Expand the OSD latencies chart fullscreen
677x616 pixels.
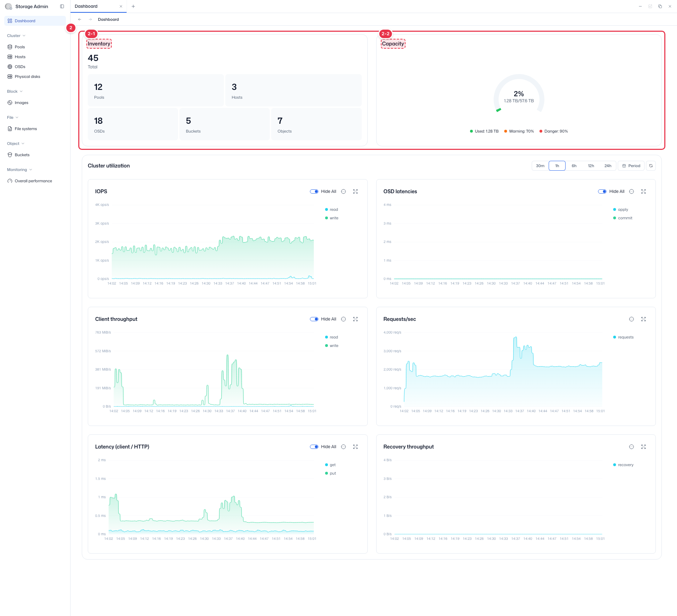(x=644, y=191)
